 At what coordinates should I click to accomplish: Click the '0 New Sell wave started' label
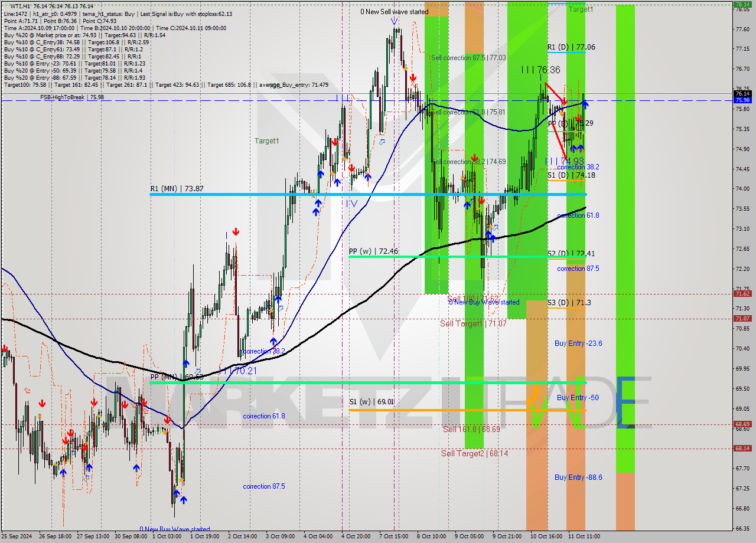click(x=395, y=12)
